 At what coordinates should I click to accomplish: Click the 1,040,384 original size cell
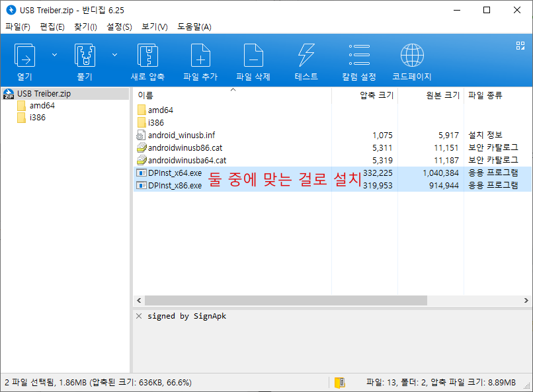coord(440,173)
